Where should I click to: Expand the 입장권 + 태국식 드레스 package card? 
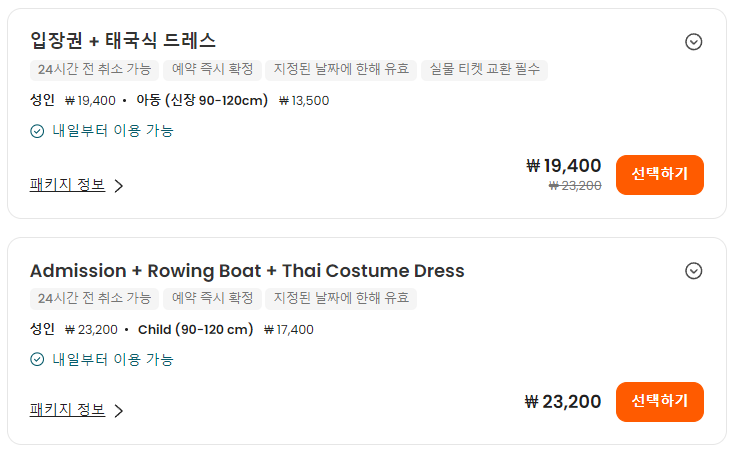tap(693, 42)
